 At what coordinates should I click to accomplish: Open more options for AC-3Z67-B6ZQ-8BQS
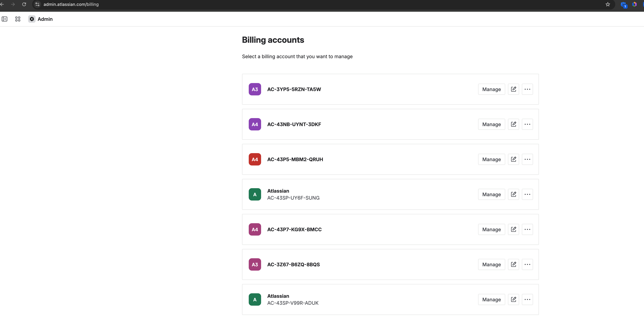[x=527, y=265]
